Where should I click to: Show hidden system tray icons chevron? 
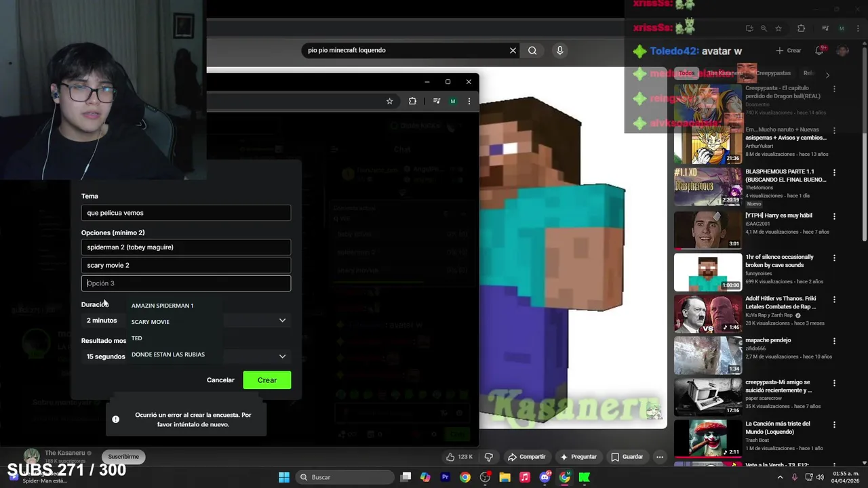click(780, 477)
